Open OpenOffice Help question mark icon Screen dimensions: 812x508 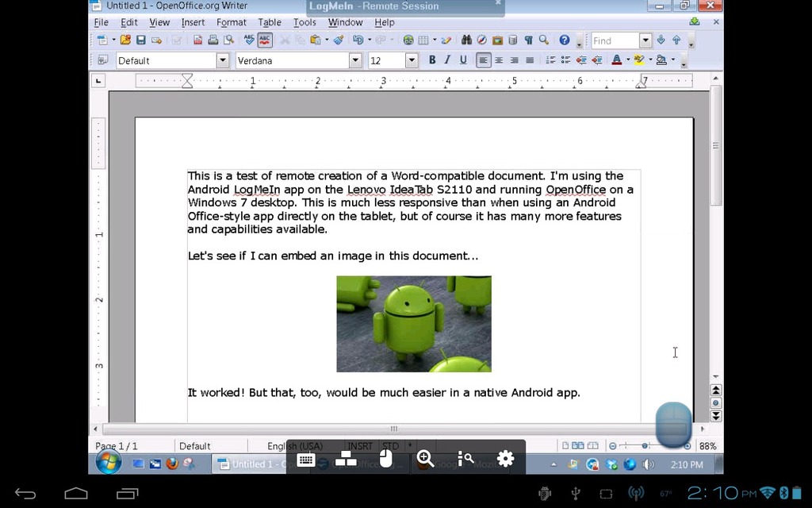pyautogui.click(x=565, y=40)
